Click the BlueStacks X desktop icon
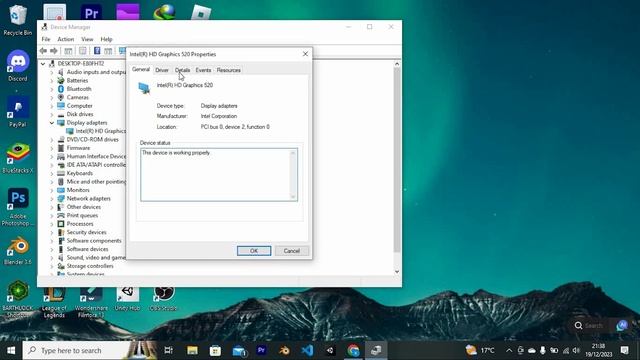Screen dimensions: 640x360 (18, 158)
